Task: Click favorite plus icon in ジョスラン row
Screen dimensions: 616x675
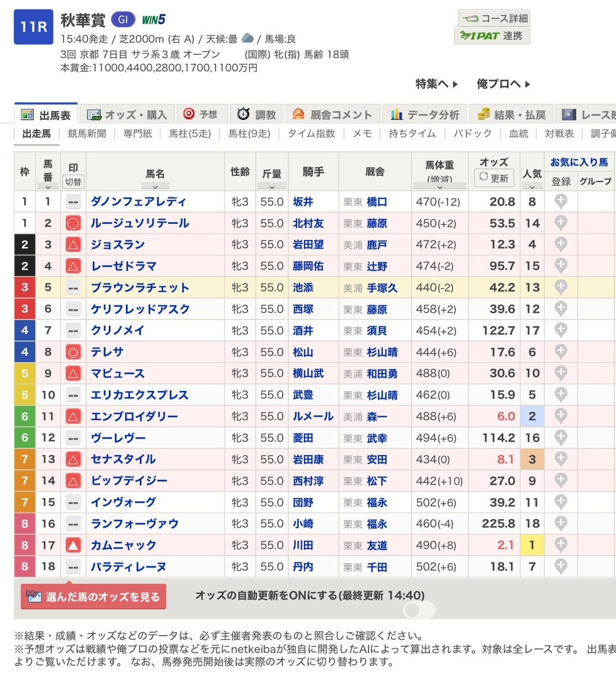Action: tap(560, 244)
